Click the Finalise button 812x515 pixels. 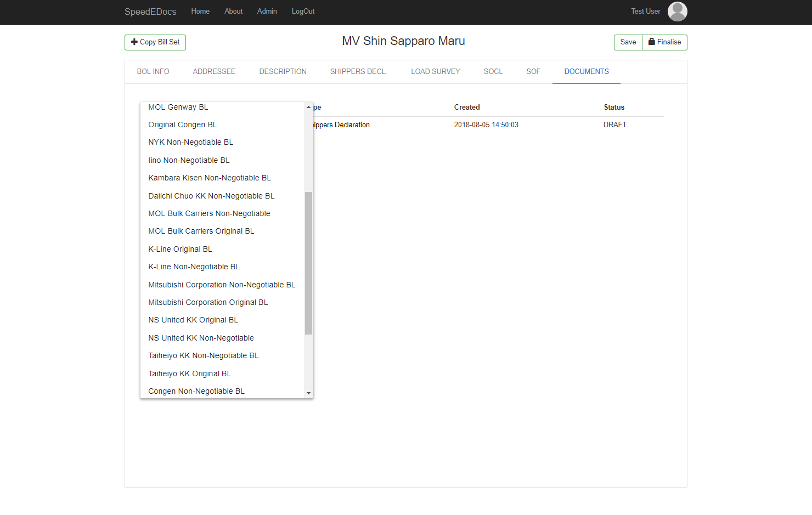coord(664,42)
